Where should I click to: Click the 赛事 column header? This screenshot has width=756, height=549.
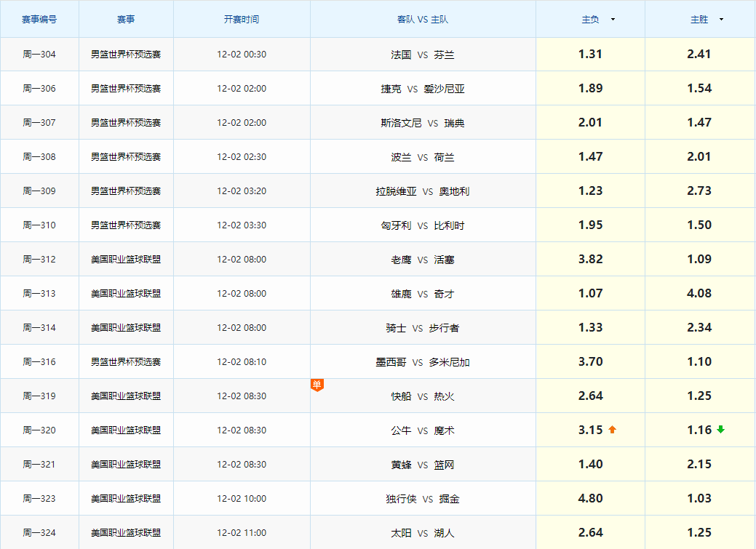tap(126, 20)
